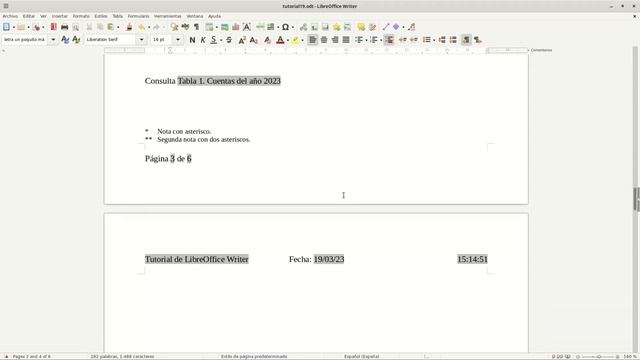Insert basic shapes diamond icon

396,27
